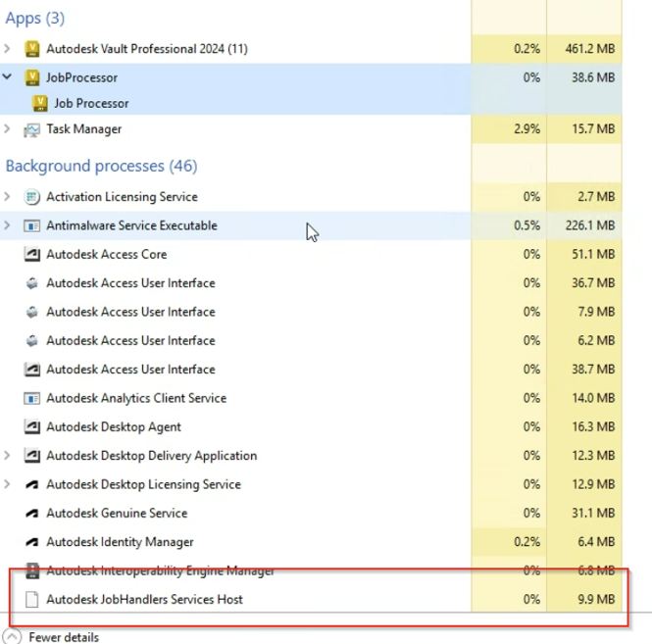This screenshot has width=652, height=644.
Task: Click the 226.1 MB memory value
Action: click(x=590, y=225)
